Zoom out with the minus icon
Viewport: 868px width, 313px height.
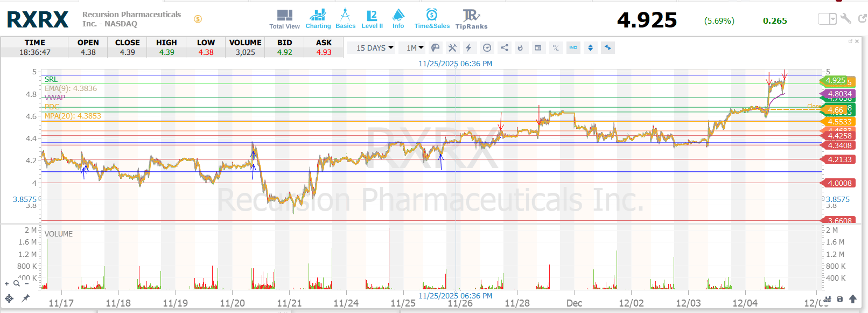(x=26, y=283)
